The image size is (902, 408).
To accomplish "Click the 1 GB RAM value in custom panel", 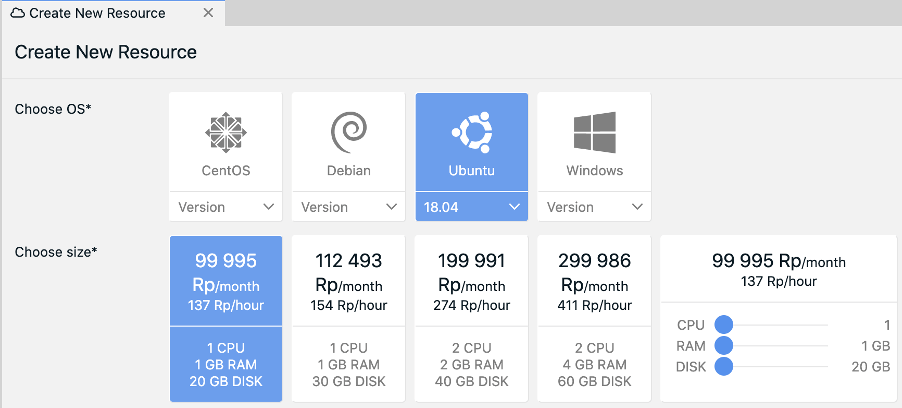I will tap(876, 346).
